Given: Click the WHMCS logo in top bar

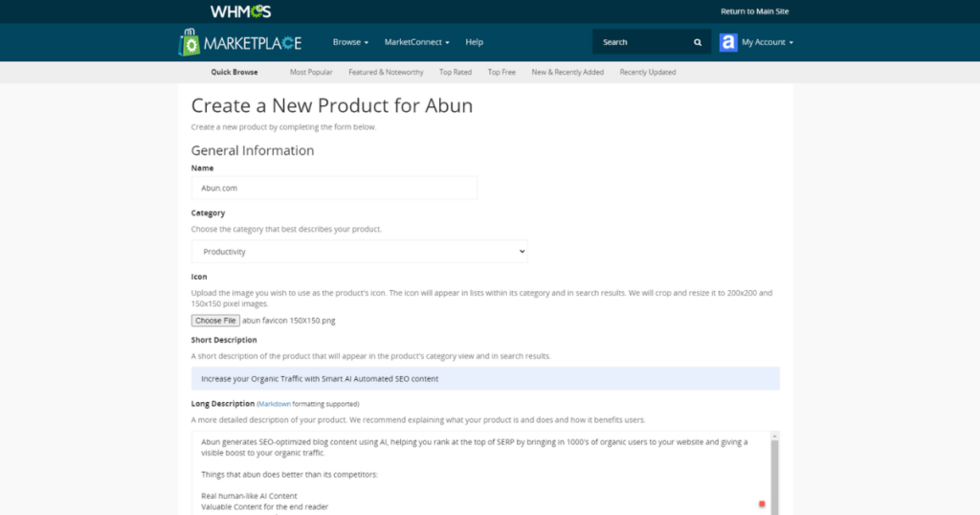Looking at the screenshot, I should coord(240,11).
